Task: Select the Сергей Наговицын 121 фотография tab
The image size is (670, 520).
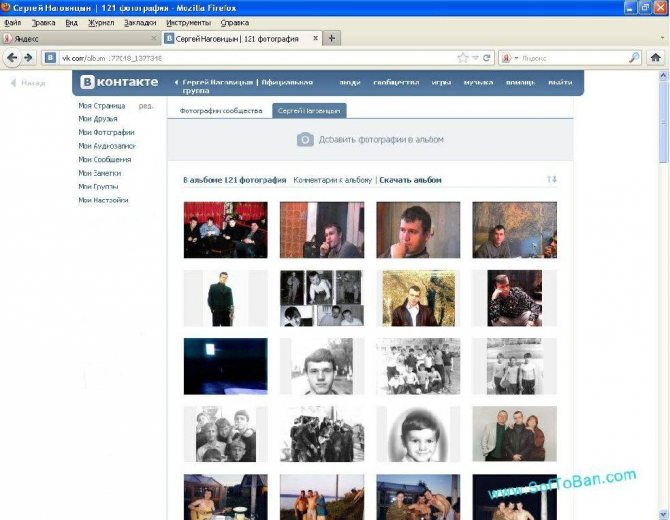Action: click(242, 38)
